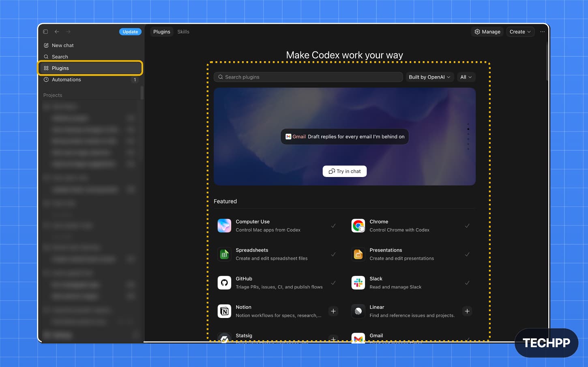Toggle the Spreadsheets installed checkmark
Image resolution: width=588 pixels, height=367 pixels.
(333, 254)
